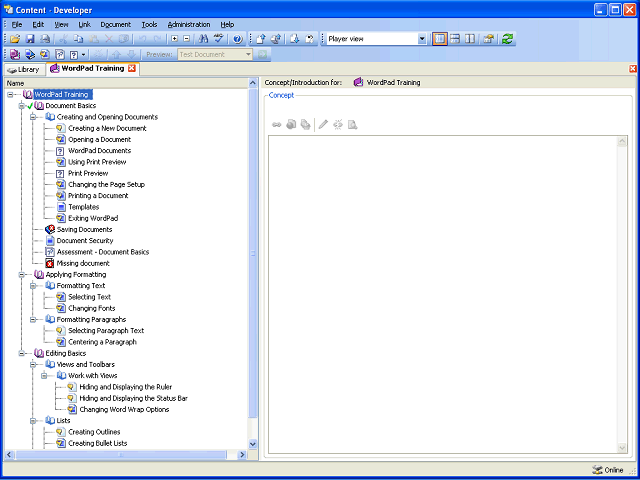This screenshot has height=480, width=640.
Task: Open the Document menu
Action: pos(116,24)
